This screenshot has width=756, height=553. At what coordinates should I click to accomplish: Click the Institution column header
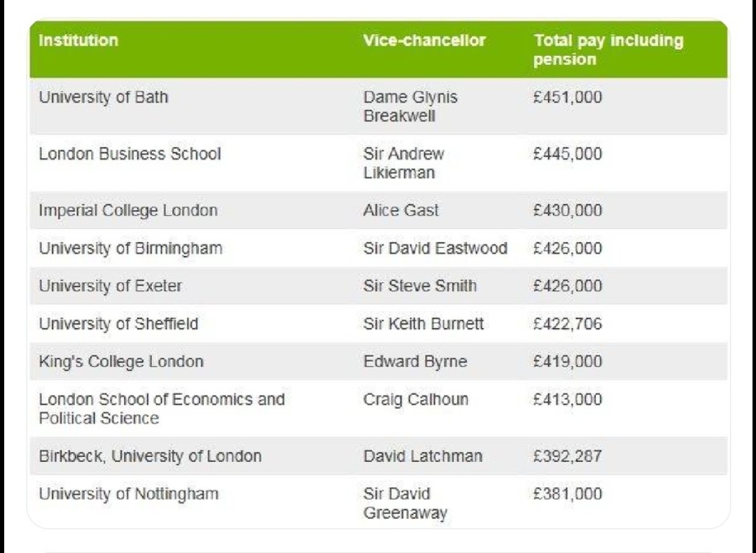click(x=78, y=40)
